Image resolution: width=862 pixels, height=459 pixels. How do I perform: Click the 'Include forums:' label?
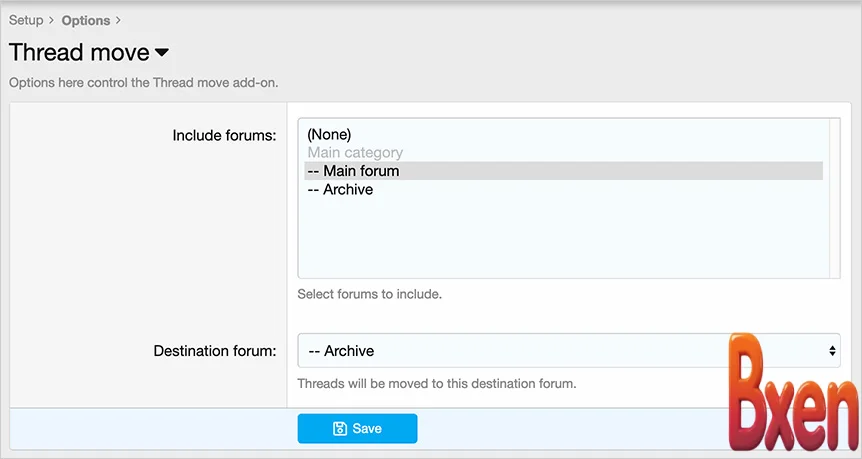point(224,135)
